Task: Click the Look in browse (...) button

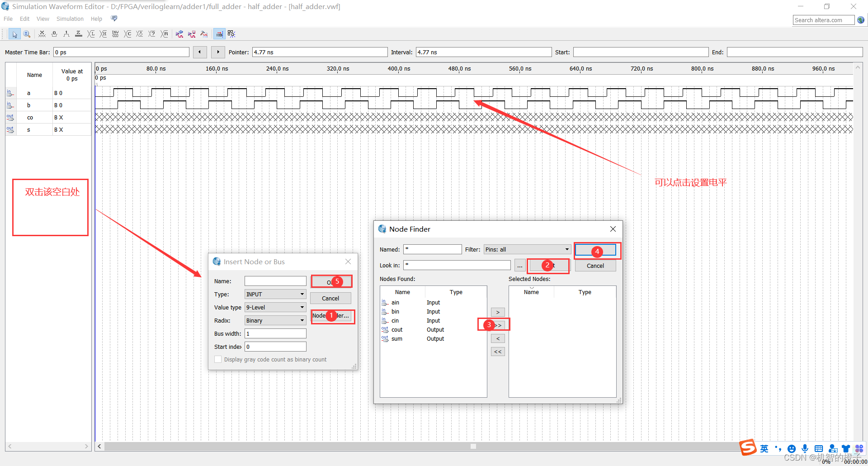Action: click(519, 265)
